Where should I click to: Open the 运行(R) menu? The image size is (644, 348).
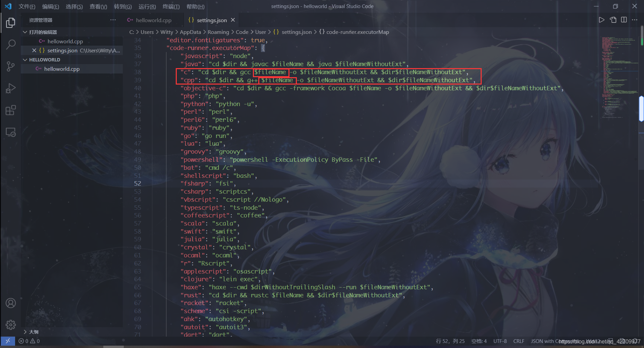pyautogui.click(x=147, y=6)
